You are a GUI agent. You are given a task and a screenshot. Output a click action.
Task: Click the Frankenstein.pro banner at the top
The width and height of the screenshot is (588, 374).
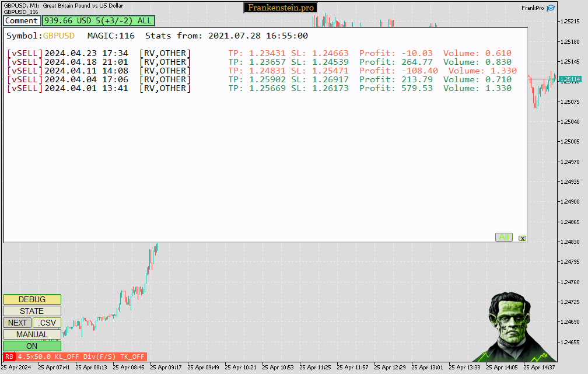click(280, 8)
